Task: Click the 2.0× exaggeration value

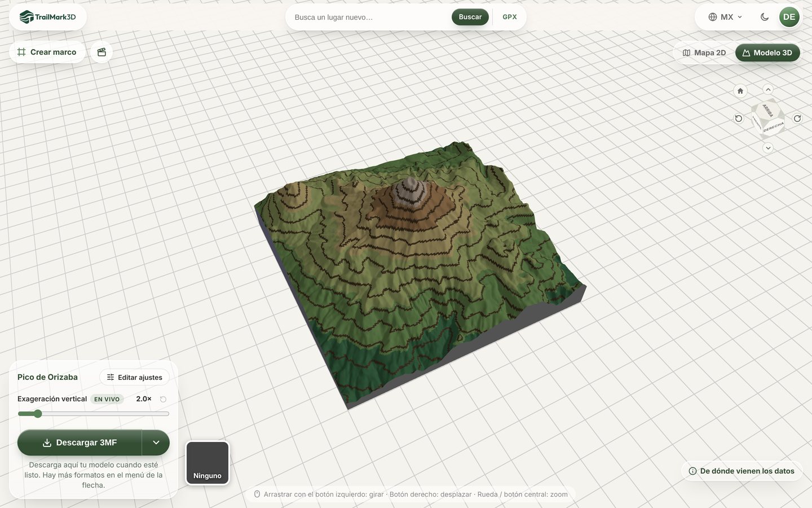Action: pos(144,398)
